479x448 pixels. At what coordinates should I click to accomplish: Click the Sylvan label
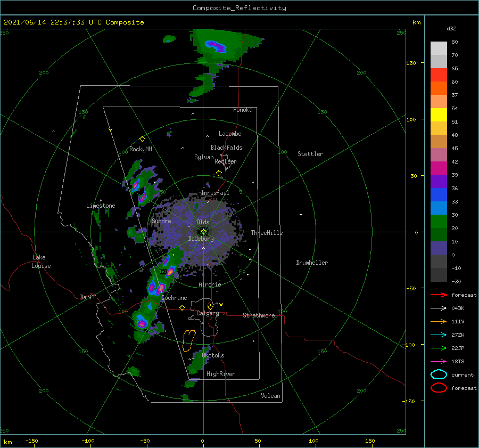[204, 157]
